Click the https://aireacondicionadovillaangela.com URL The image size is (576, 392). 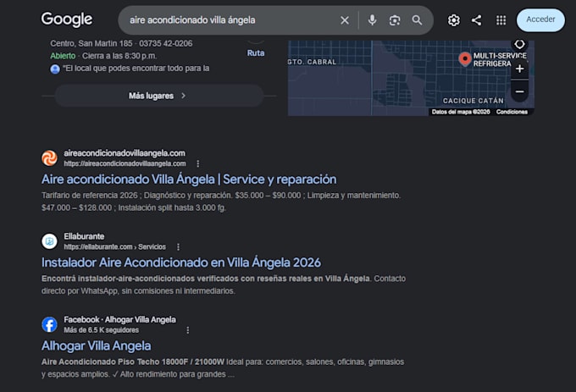click(x=125, y=163)
